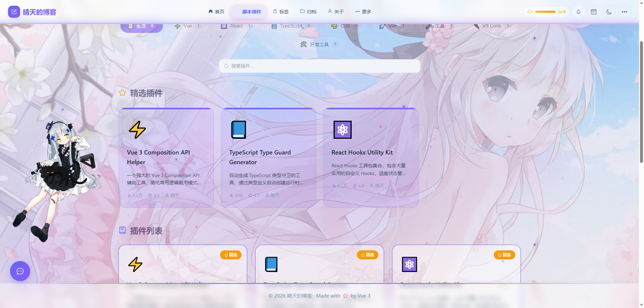Image resolution: width=644 pixels, height=308 pixels.
Task: Click the blog logo edit icon
Action: pyautogui.click(x=14, y=12)
